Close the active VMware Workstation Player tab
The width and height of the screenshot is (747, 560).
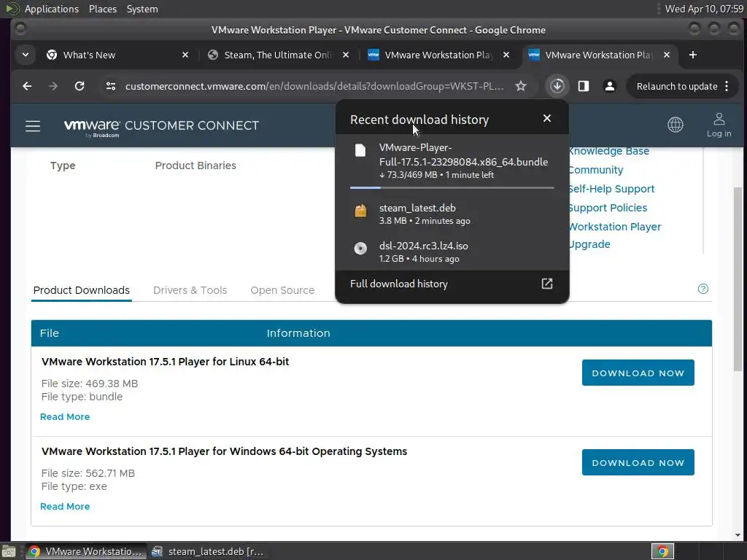coord(667,55)
